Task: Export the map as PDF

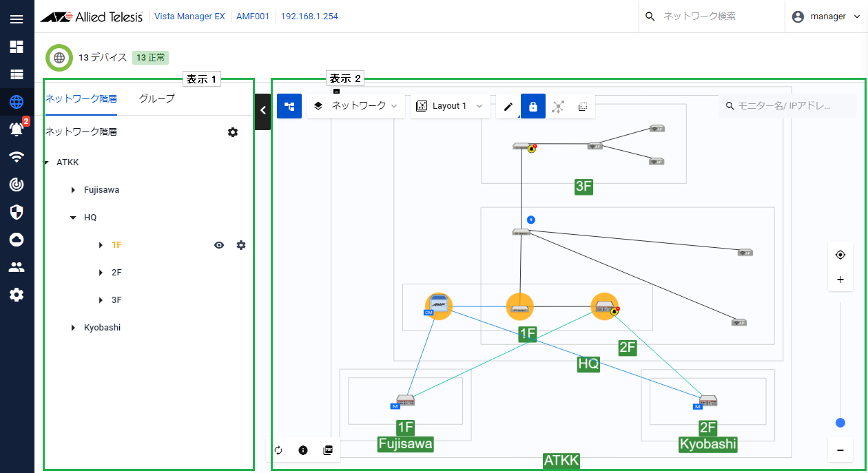Action: click(x=328, y=450)
